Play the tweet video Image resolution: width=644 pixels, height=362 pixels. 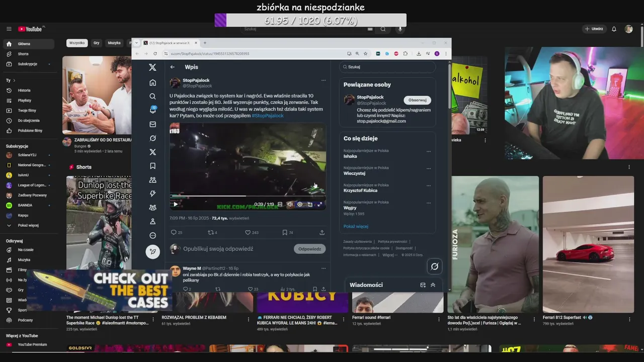(x=176, y=204)
